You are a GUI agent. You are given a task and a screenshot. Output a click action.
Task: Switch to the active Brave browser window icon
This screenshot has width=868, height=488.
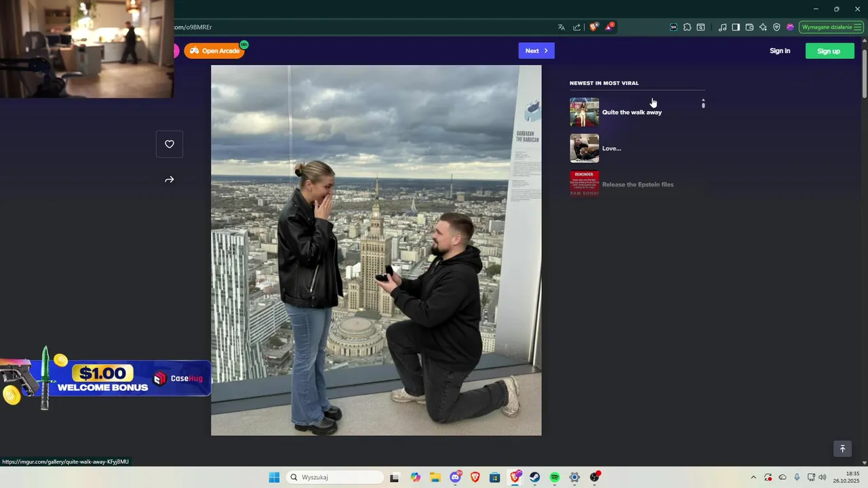[515, 477]
